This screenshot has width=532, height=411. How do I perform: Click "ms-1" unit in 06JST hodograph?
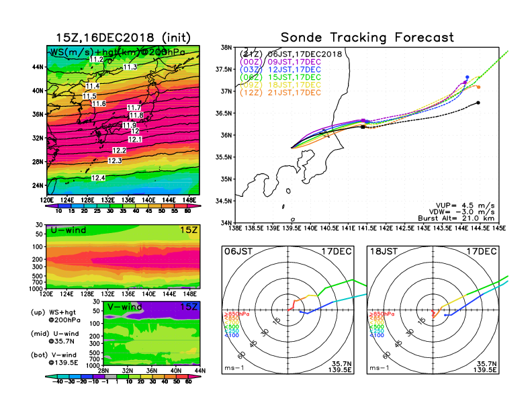click(x=234, y=368)
